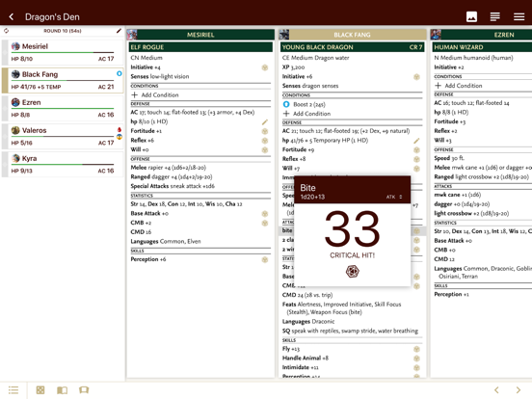Open the bookmark icon in bottom bar
This screenshot has height=399, width=532.
84,389
